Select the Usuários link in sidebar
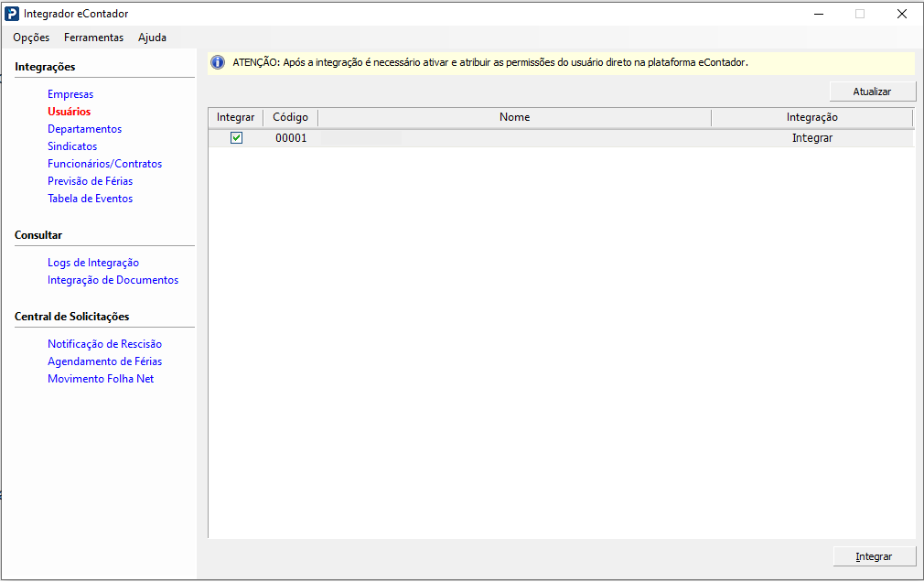This screenshot has width=924, height=582. [70, 112]
